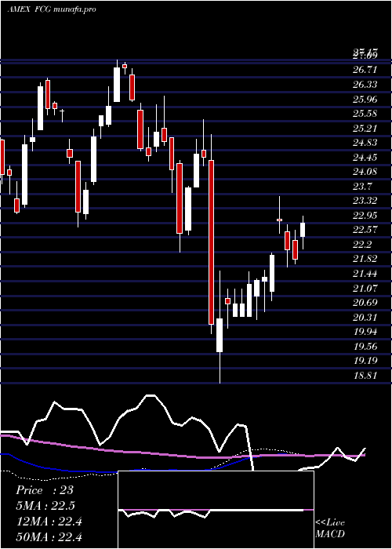Click the 'Price : 23' readout
The image size is (392, 549).
[45, 490]
